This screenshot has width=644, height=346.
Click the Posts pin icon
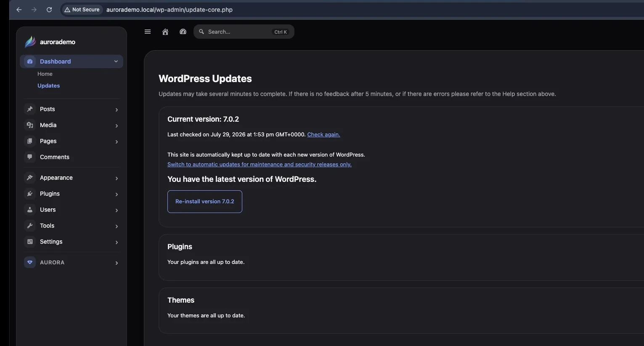click(30, 109)
